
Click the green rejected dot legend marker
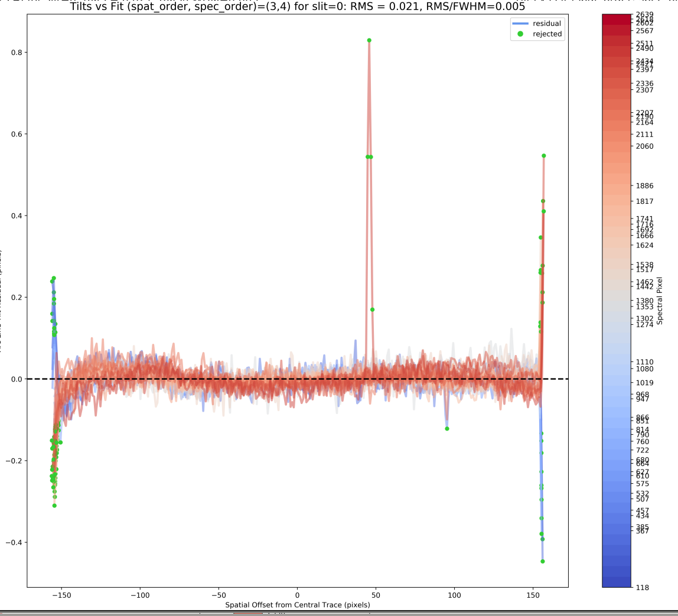point(520,34)
